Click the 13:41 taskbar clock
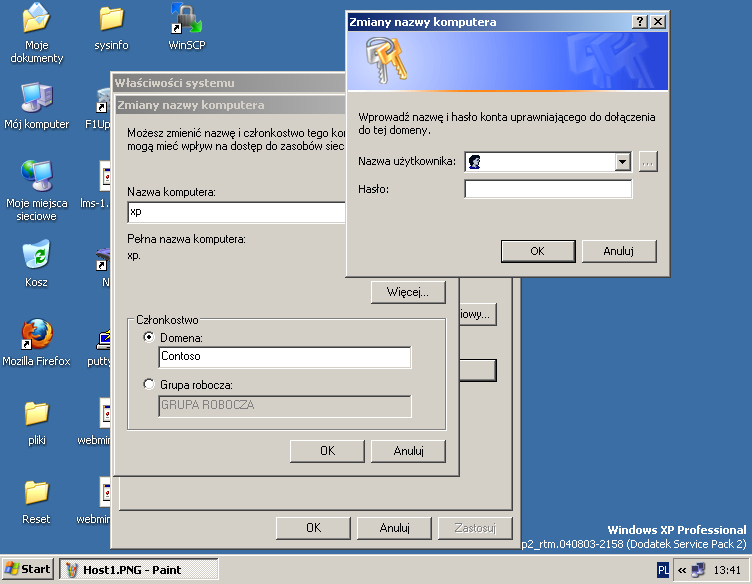The height and width of the screenshot is (584, 752). [x=727, y=570]
